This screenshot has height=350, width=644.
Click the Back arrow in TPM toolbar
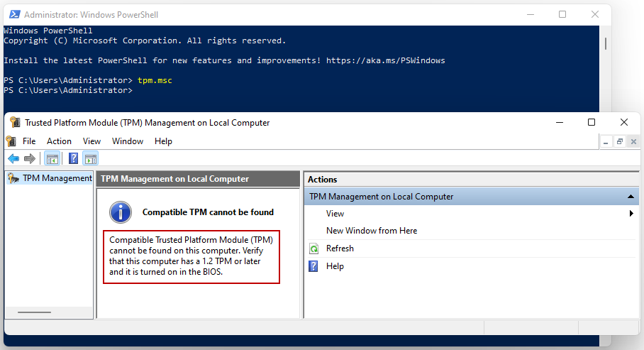point(13,158)
